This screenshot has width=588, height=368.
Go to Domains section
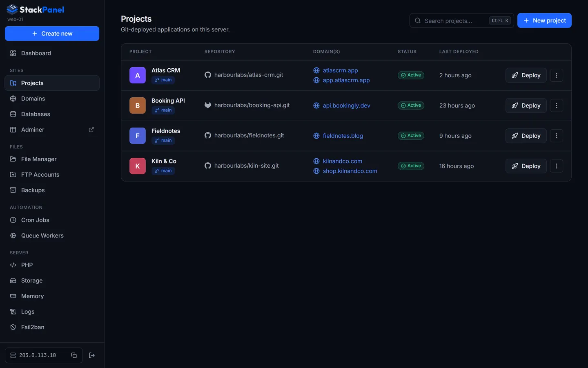[52, 99]
